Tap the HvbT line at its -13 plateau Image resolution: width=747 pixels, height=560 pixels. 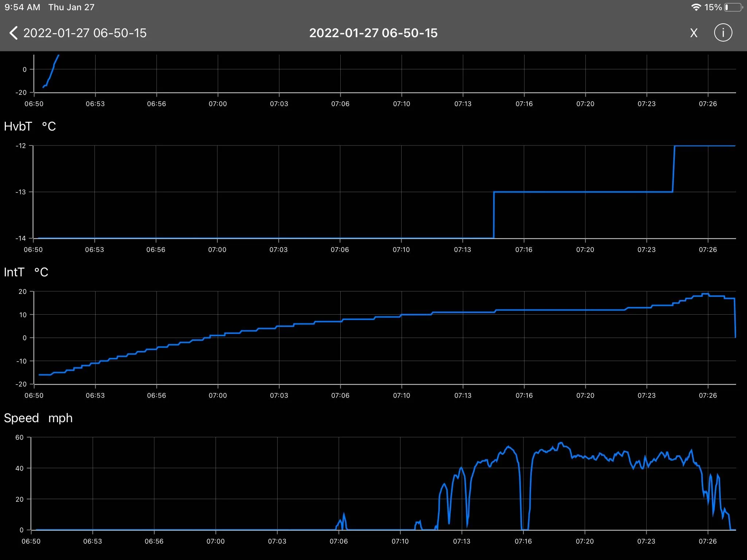point(584,192)
